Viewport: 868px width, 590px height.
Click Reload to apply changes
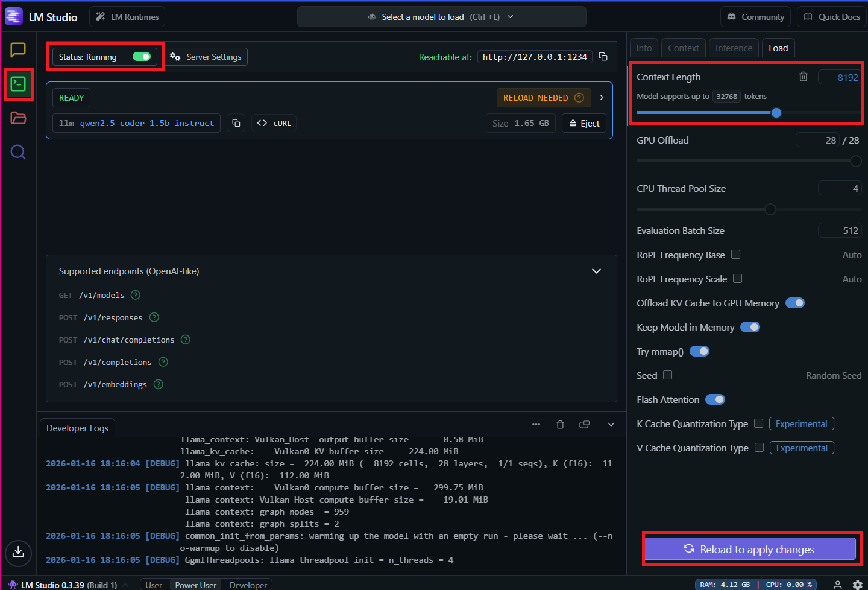click(750, 549)
